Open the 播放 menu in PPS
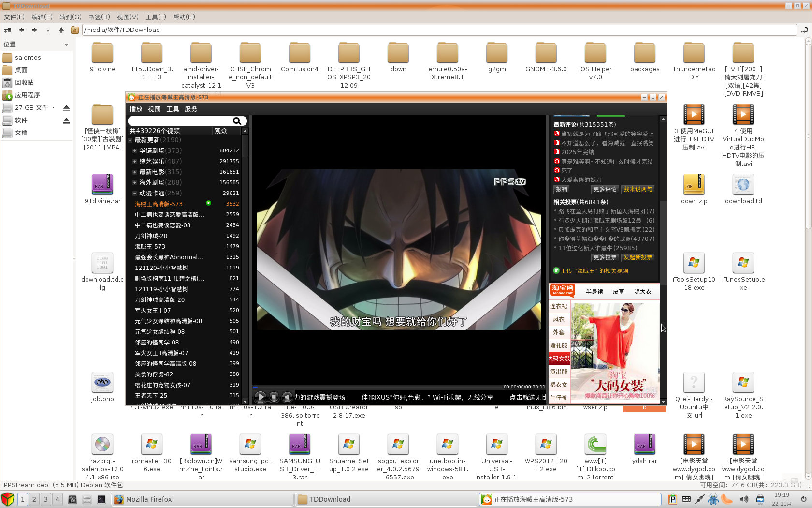Viewport: 812px width, 508px height. click(x=136, y=109)
